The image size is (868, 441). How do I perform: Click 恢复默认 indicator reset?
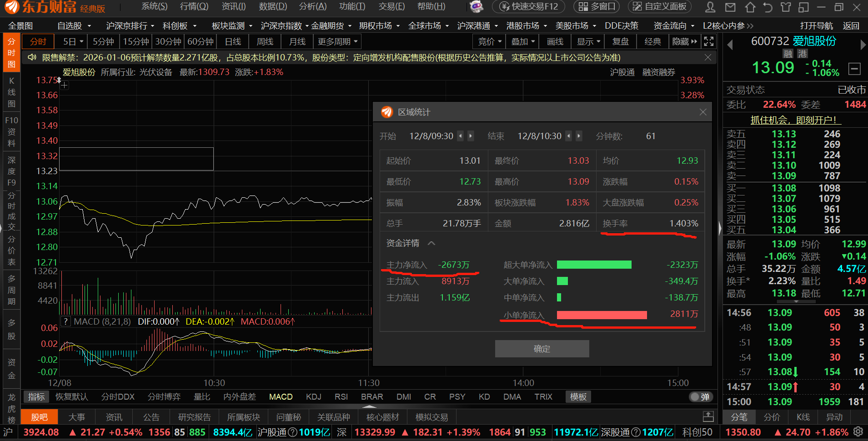(72, 396)
